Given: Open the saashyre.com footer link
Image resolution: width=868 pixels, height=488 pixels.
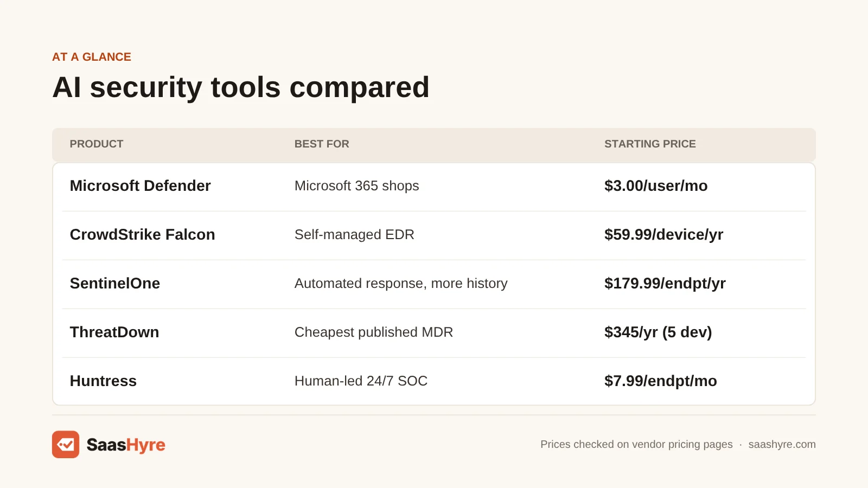Looking at the screenshot, I should pos(782,444).
